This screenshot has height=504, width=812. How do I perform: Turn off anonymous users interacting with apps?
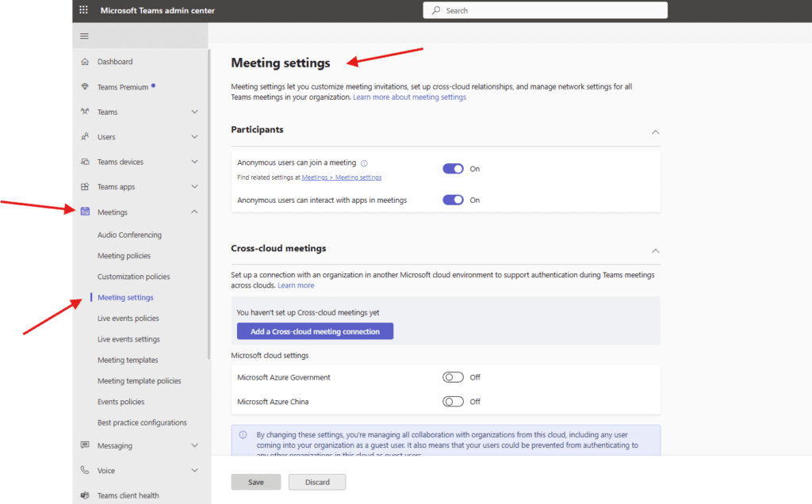[x=453, y=200]
